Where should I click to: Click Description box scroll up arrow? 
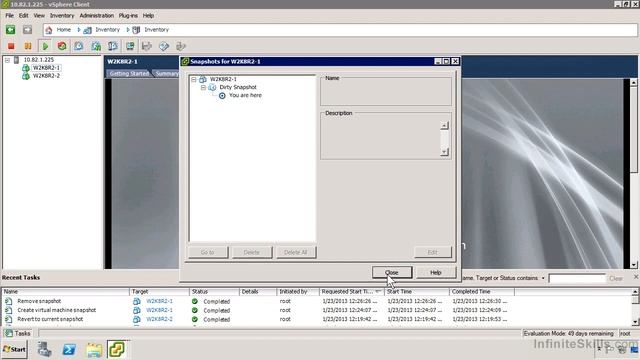(x=444, y=126)
